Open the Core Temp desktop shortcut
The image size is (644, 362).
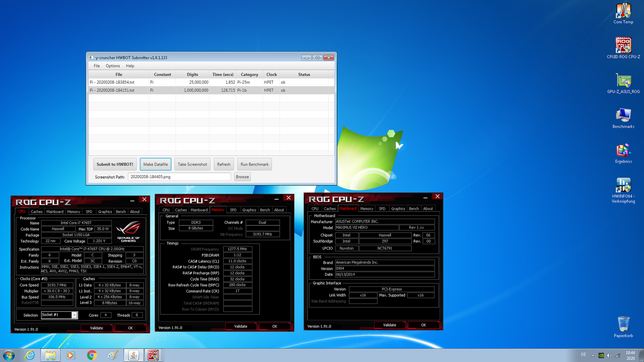[623, 13]
